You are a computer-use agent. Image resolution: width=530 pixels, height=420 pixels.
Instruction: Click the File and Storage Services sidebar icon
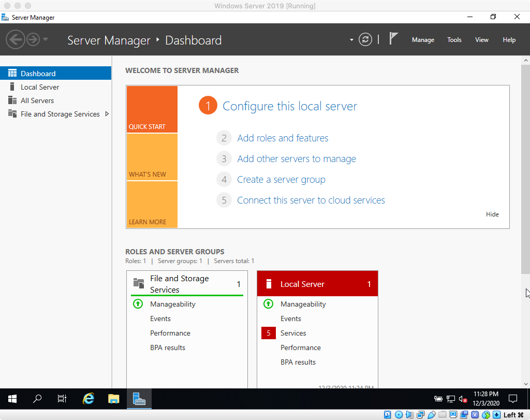click(x=12, y=113)
